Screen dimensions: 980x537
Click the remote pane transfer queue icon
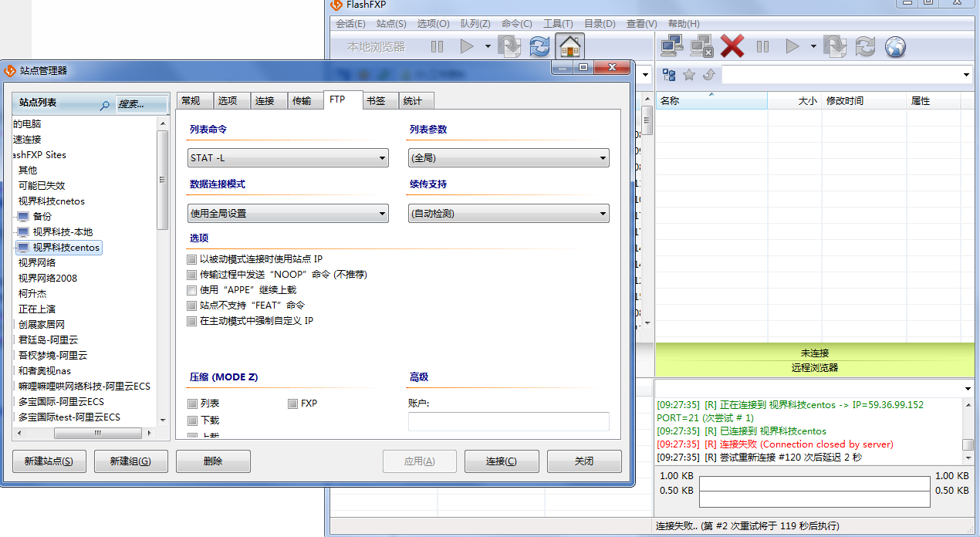(x=835, y=46)
